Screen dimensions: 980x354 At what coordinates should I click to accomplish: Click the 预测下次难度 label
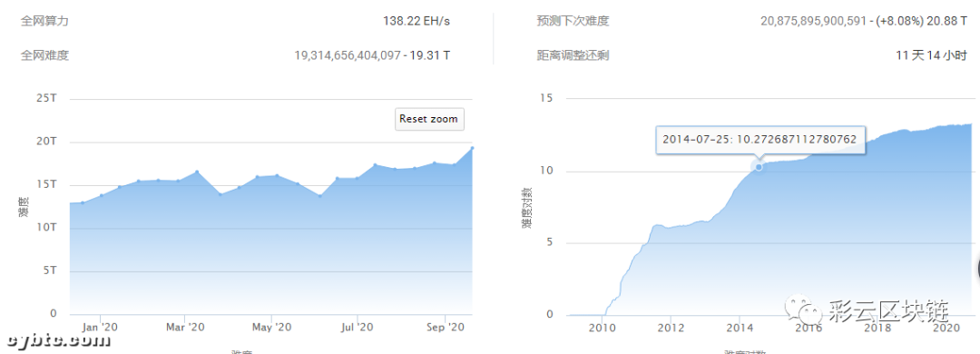[x=573, y=21]
